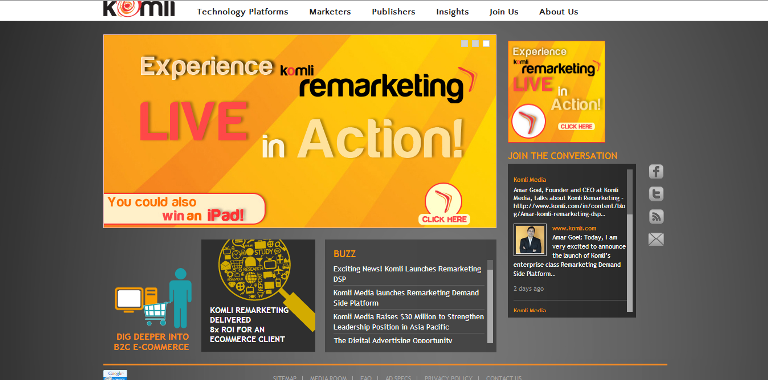
Task: Open Komli Twitter icon
Action: (656, 194)
